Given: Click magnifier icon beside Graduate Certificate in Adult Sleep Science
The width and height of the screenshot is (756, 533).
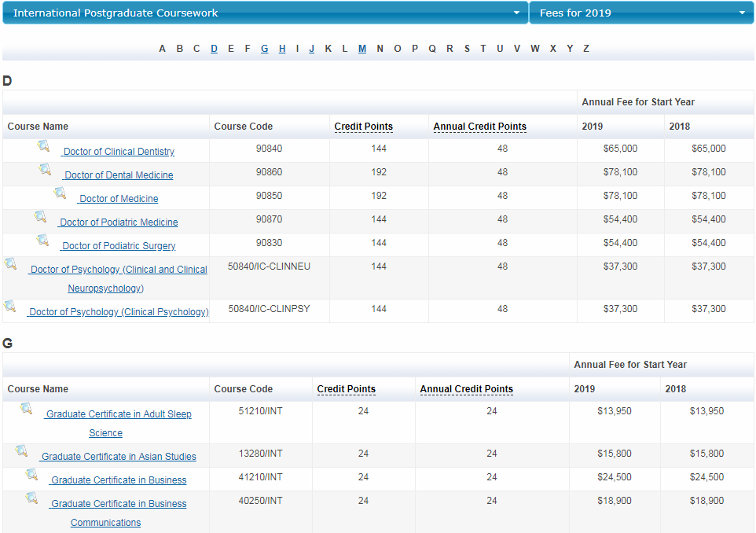Looking at the screenshot, I should (27, 409).
